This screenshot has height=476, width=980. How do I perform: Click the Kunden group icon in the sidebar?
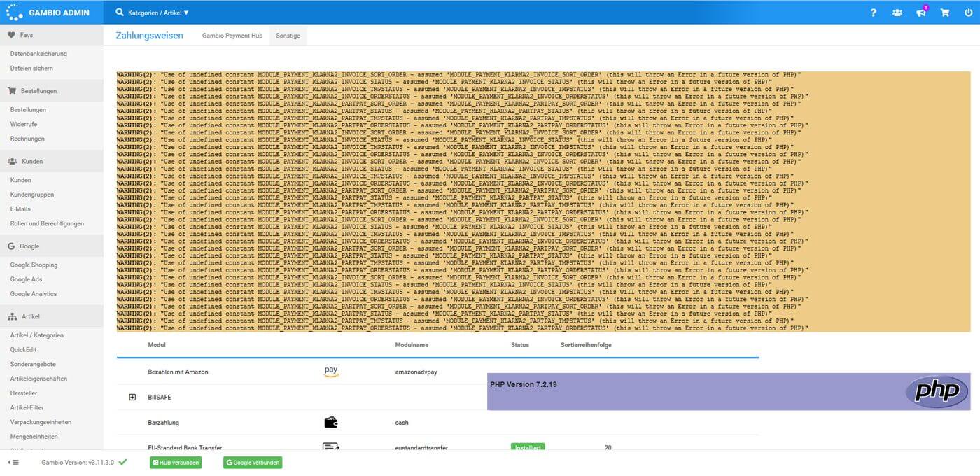coord(12,161)
